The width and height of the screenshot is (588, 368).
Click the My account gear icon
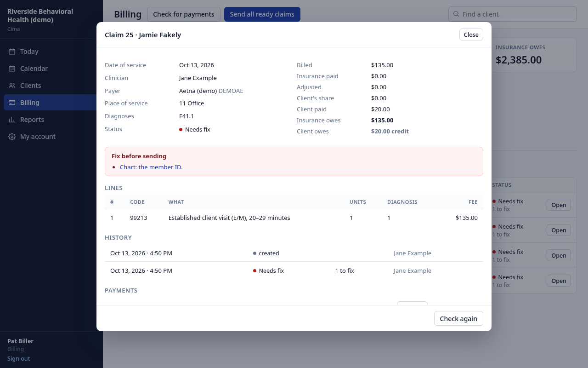(12, 137)
